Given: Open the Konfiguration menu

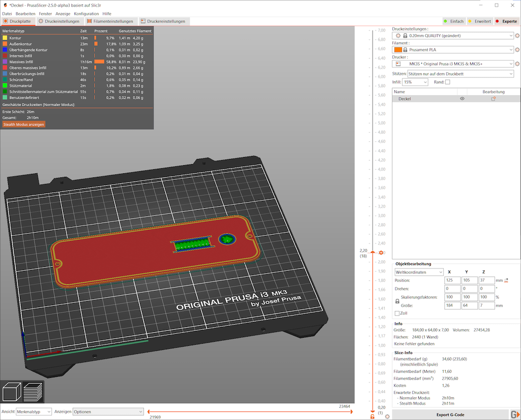Looking at the screenshot, I should [86, 14].
